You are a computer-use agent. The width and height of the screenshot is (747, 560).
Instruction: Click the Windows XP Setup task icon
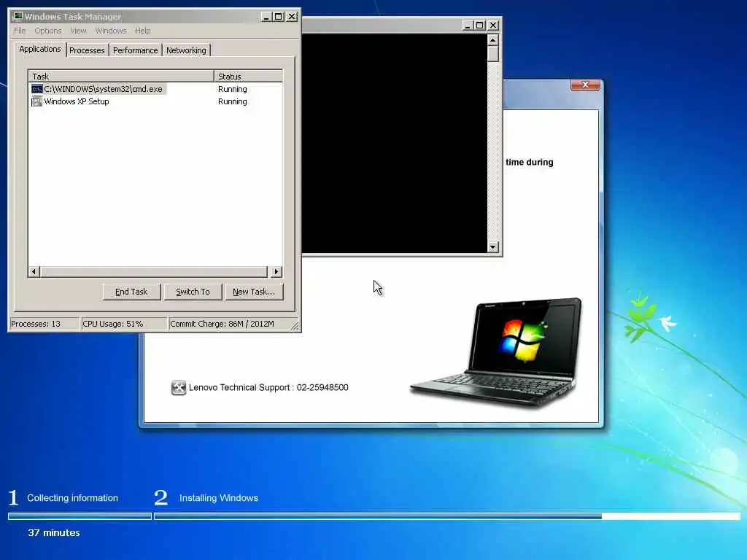point(36,101)
